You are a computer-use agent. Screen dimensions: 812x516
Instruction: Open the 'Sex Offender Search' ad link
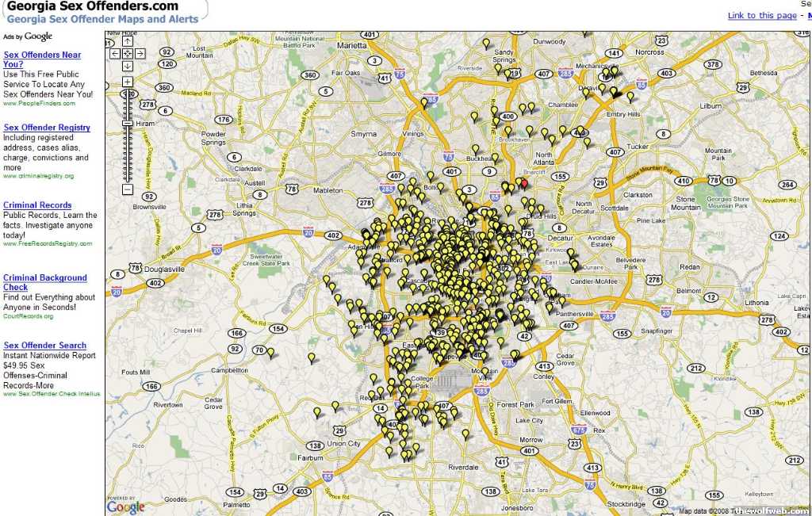[x=44, y=346]
